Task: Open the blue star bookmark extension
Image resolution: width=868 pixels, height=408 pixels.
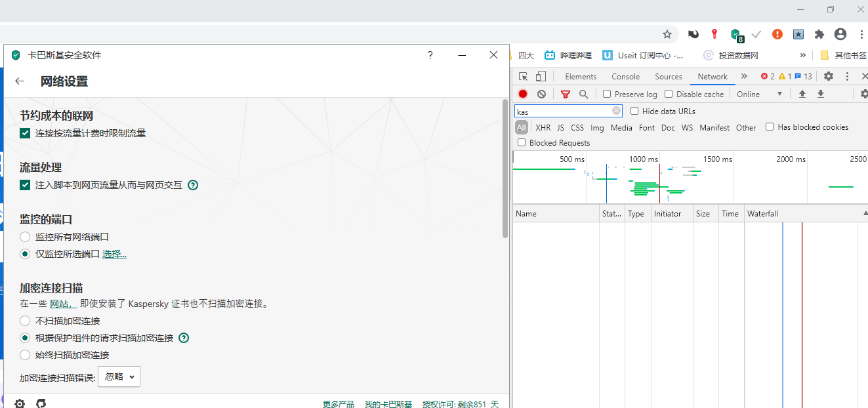Action: (798, 34)
